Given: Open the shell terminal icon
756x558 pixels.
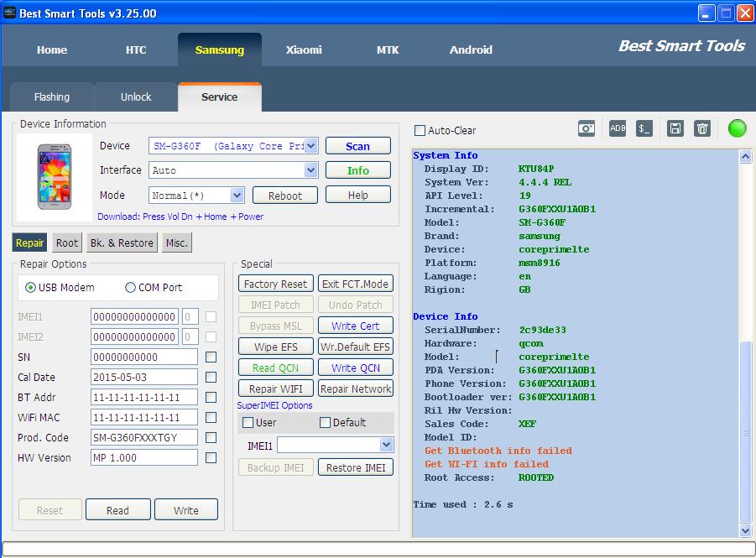Looking at the screenshot, I should pyautogui.click(x=644, y=128).
